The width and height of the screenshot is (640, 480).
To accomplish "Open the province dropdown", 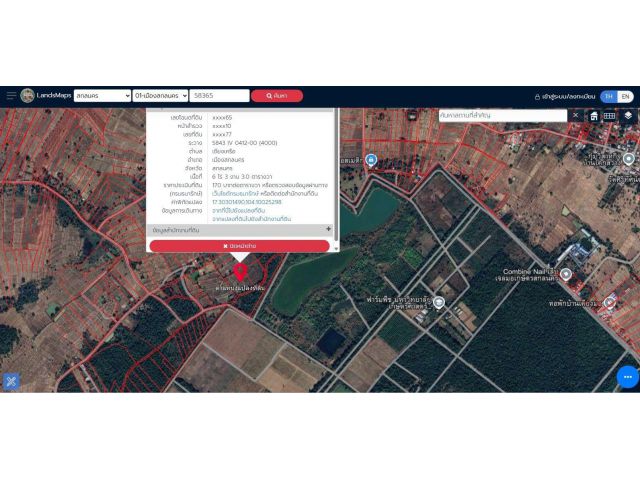I will click(x=102, y=96).
